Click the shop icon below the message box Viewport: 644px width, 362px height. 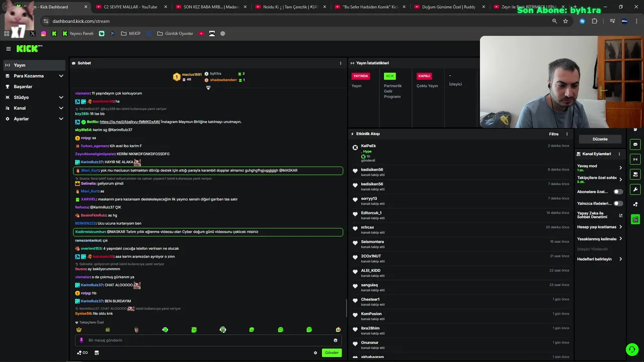pos(97,353)
